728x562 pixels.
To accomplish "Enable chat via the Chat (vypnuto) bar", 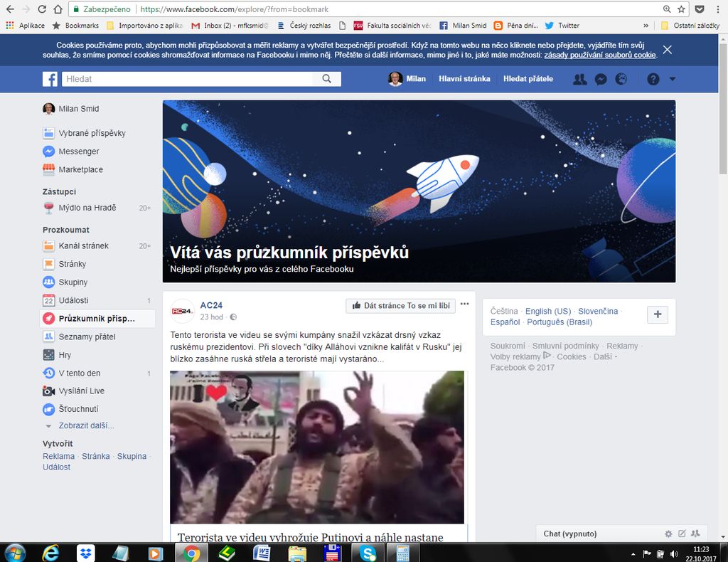I will tap(569, 534).
